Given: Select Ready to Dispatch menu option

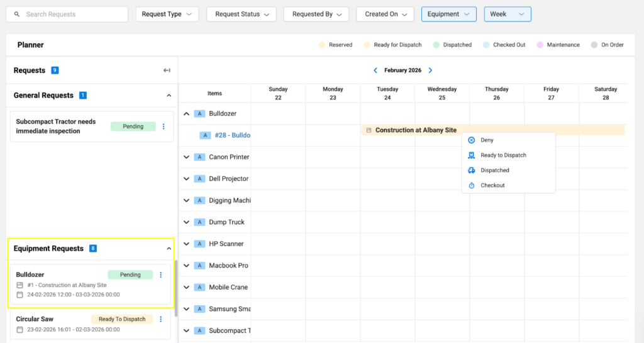Looking at the screenshot, I should point(503,155).
